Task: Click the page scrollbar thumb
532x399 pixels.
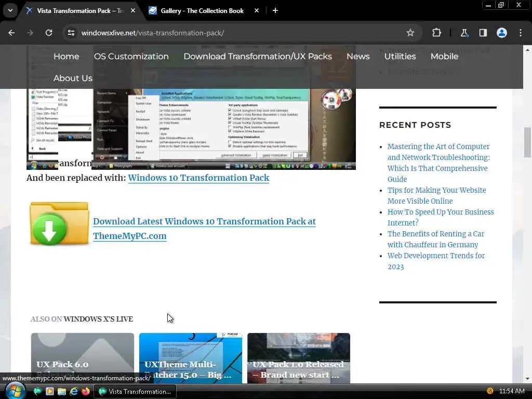Action: 527,142
